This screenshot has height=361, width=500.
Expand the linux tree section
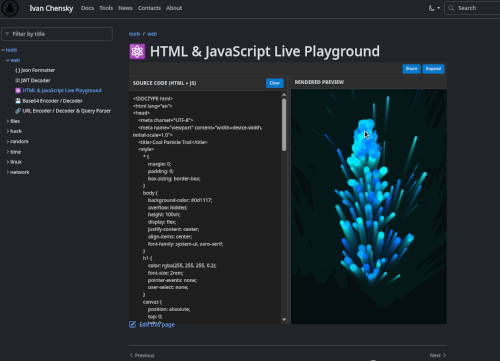coord(14,162)
